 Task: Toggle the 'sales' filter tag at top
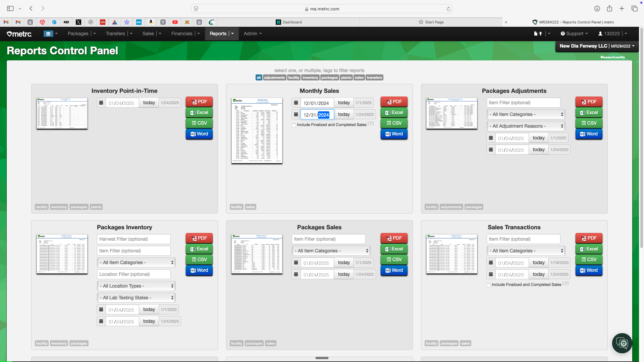tap(359, 77)
